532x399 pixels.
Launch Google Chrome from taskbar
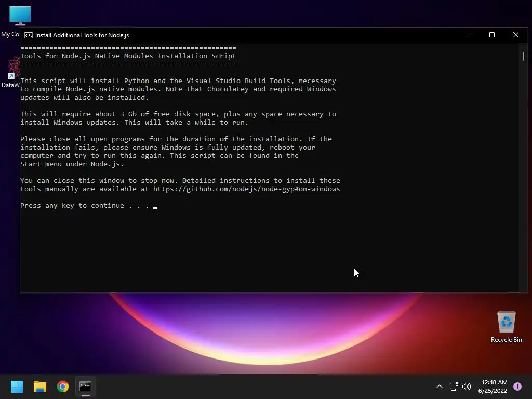63,387
